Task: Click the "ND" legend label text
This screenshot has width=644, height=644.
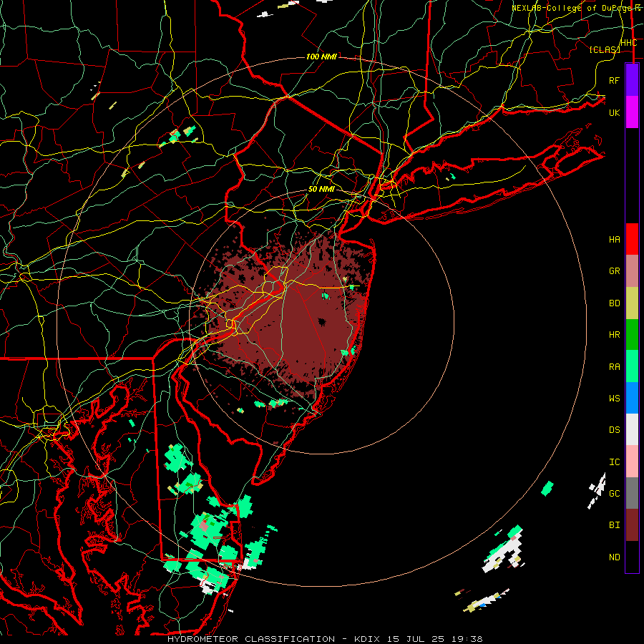Action: (x=615, y=557)
